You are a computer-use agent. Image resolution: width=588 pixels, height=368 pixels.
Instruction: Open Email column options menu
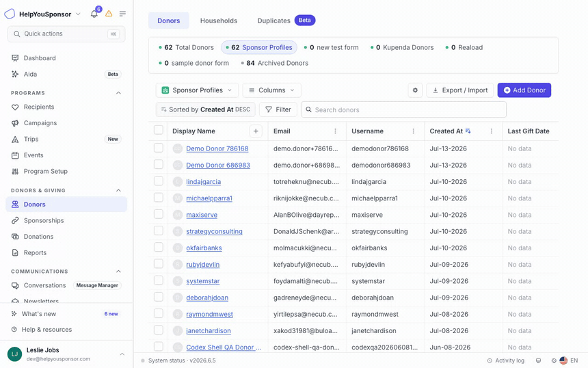pos(335,131)
